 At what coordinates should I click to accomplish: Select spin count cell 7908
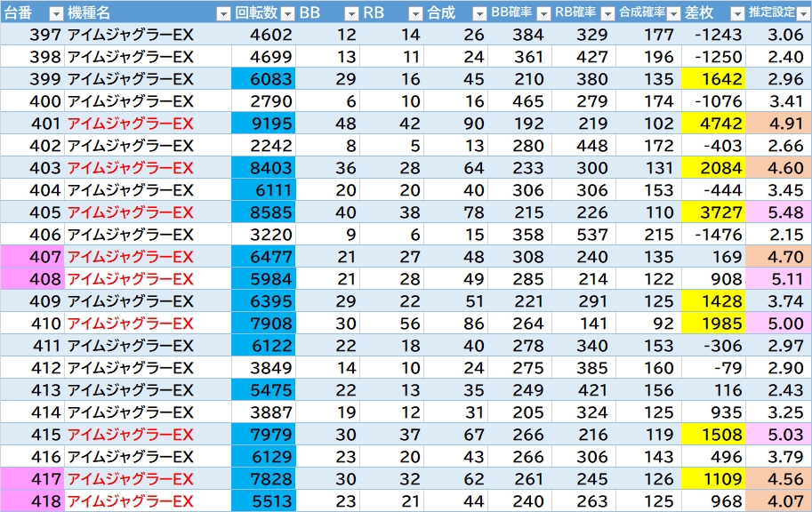tap(263, 323)
